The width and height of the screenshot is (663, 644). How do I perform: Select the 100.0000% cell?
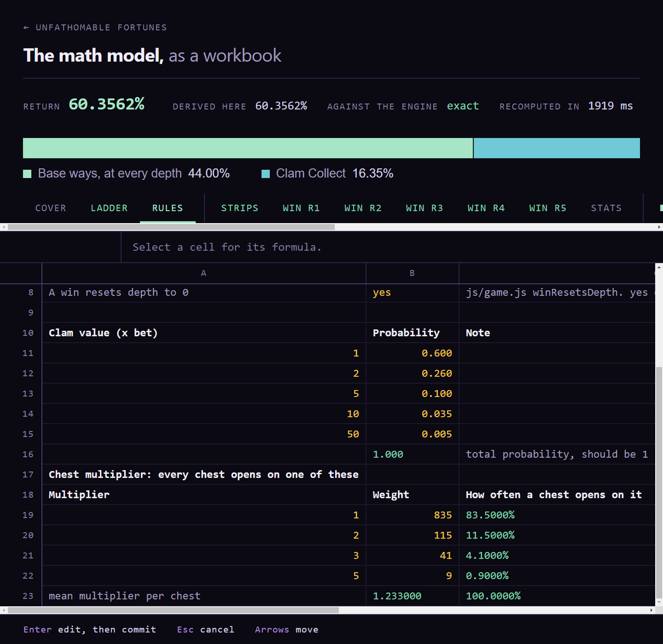coord(557,595)
